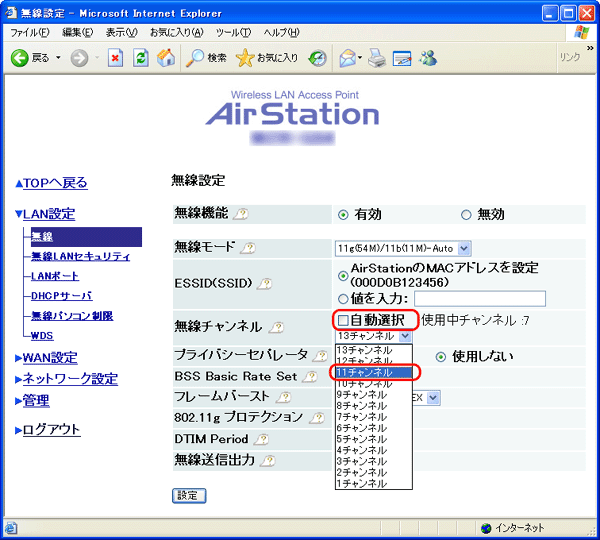Click the Edit page icon
The height and width of the screenshot is (540, 600).
point(402,59)
